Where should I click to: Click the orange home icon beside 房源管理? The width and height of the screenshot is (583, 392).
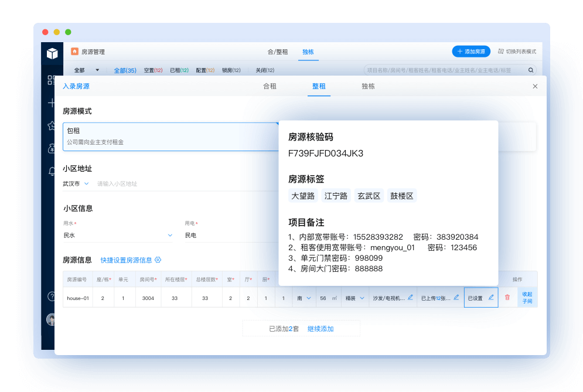click(74, 52)
